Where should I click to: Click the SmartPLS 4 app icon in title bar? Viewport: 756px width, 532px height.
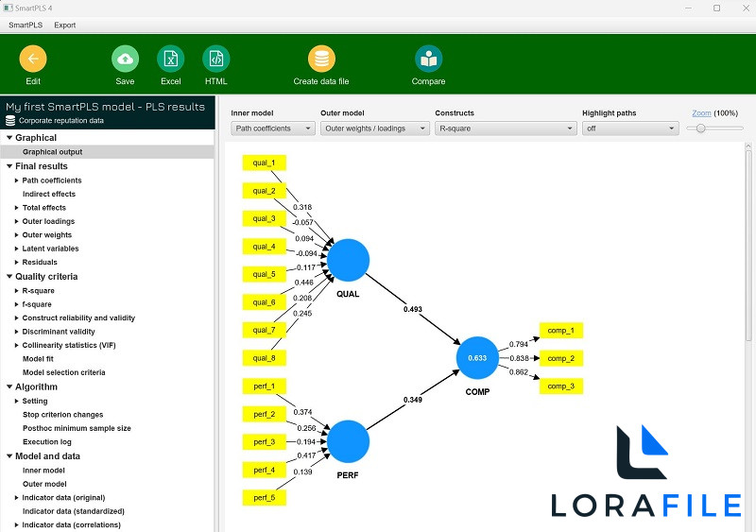tap(8, 8)
